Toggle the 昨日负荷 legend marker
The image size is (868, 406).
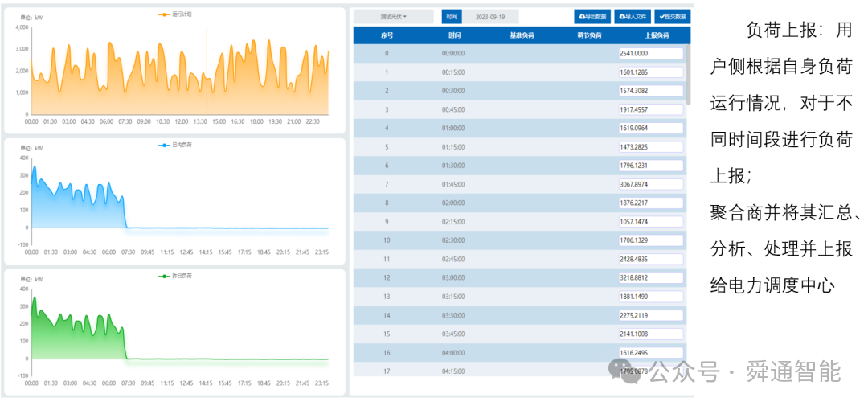click(x=165, y=275)
